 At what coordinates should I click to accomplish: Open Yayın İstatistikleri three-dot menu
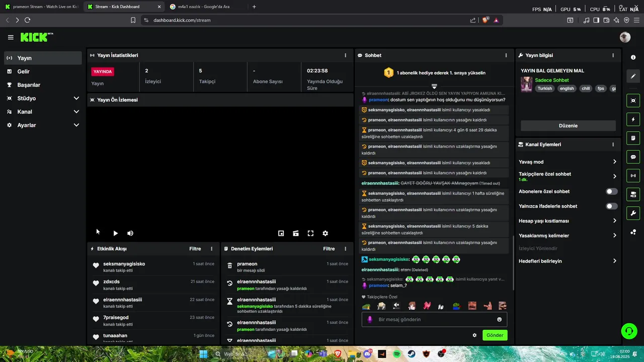(x=345, y=55)
